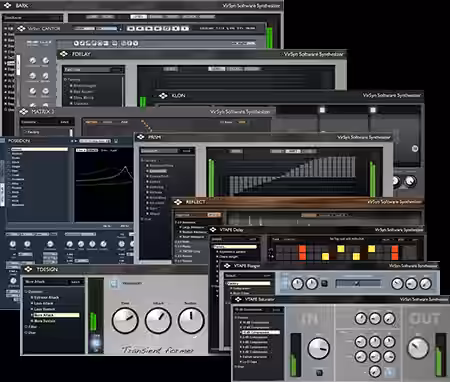Click the left white square marker in KLON
Screen dimensions: 450x382
(x=322, y=110)
